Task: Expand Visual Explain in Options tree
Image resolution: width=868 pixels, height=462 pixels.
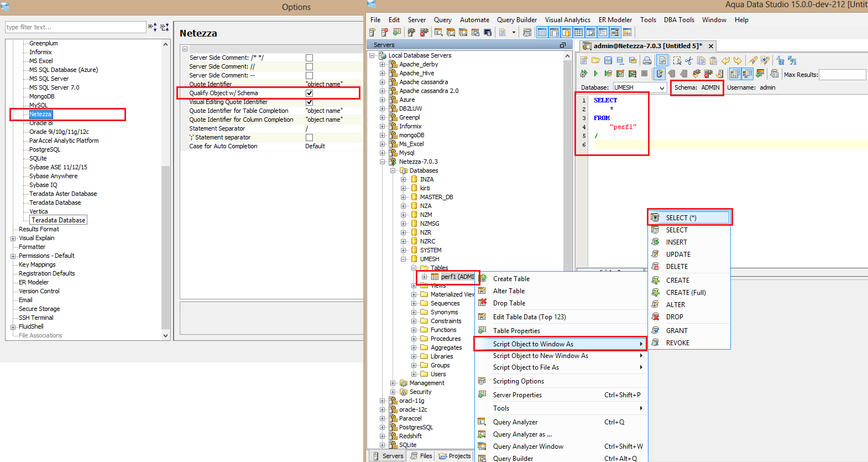Action: point(13,238)
